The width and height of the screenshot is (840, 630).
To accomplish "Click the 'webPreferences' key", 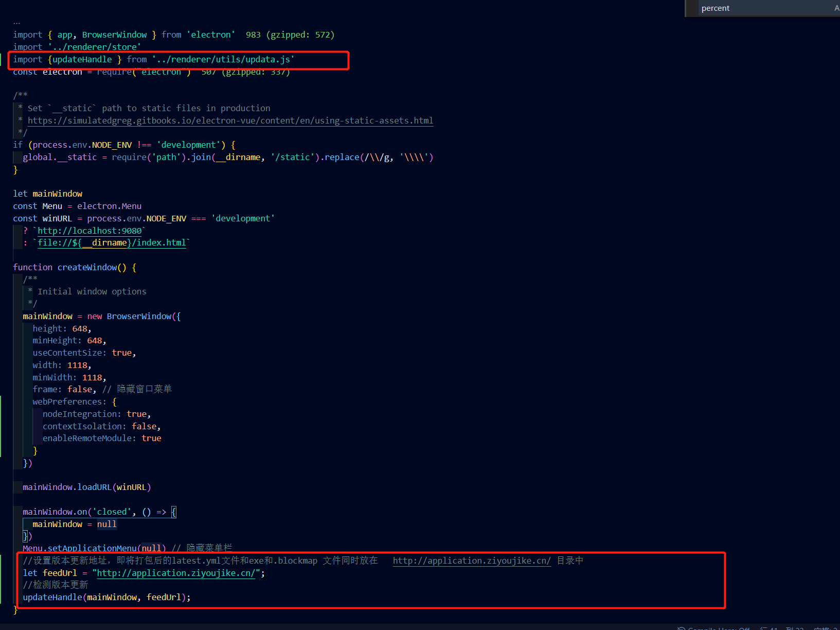I will tap(67, 401).
